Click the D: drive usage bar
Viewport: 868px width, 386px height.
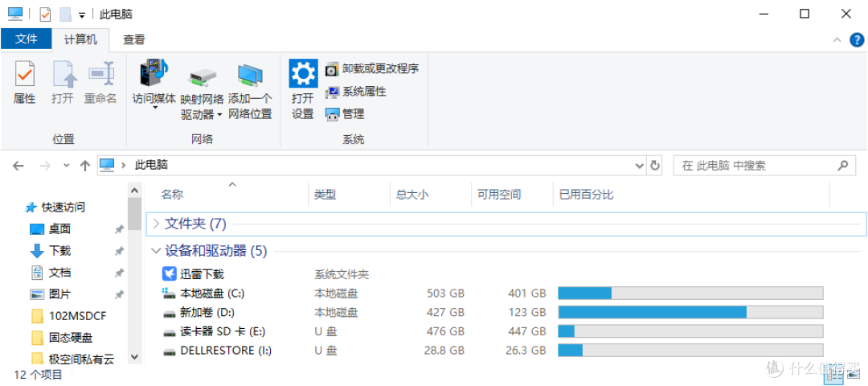(690, 312)
